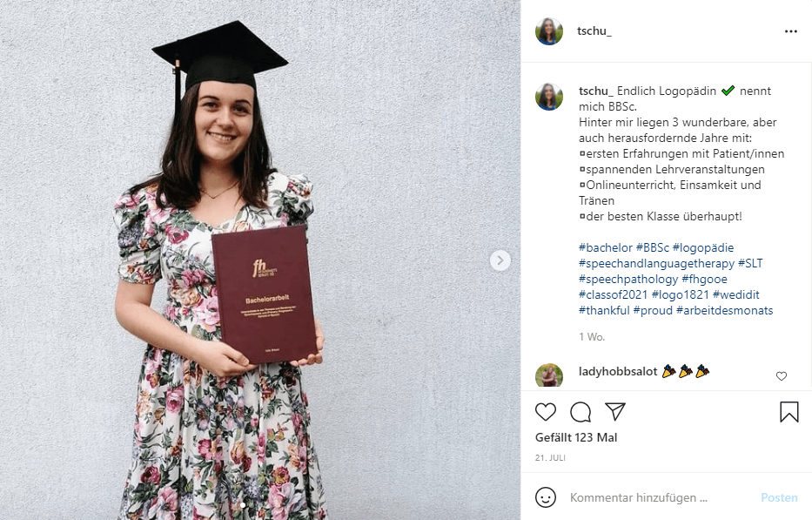Screen dimensions: 812x520
Task: Open the 21. JULI post date link
Action: (x=550, y=458)
